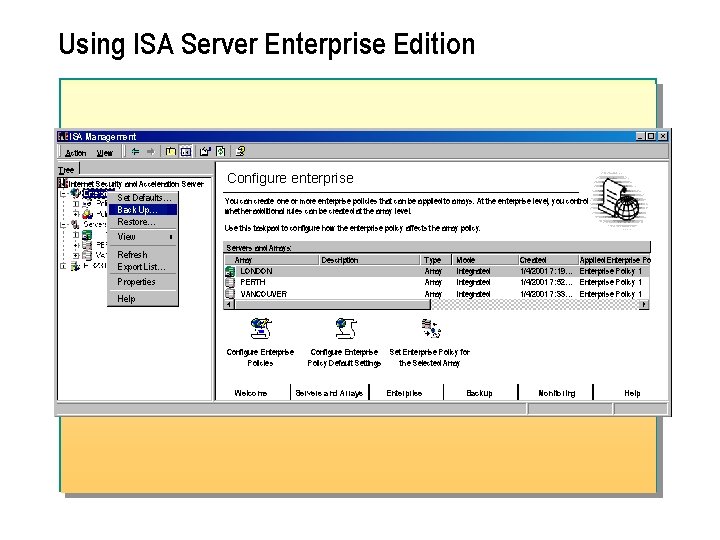Open the View menu in toolbar

pos(105,153)
